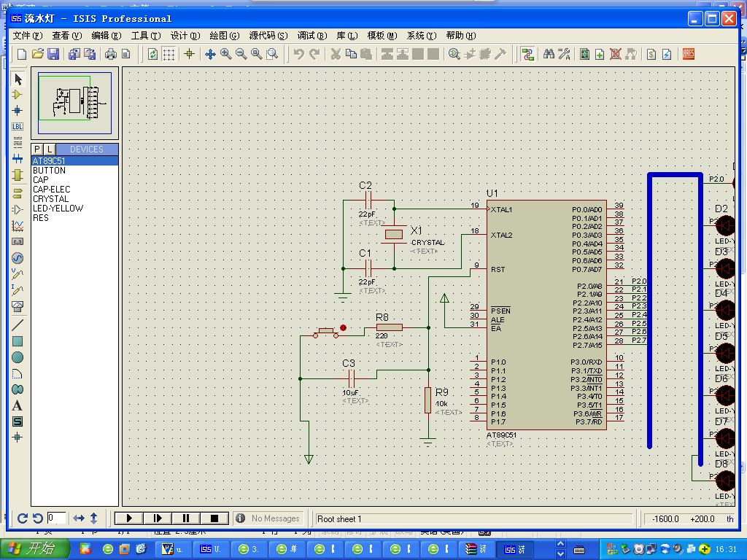Open the 编辑(E) menu
Image resolution: width=747 pixels, height=560 pixels.
coord(107,36)
